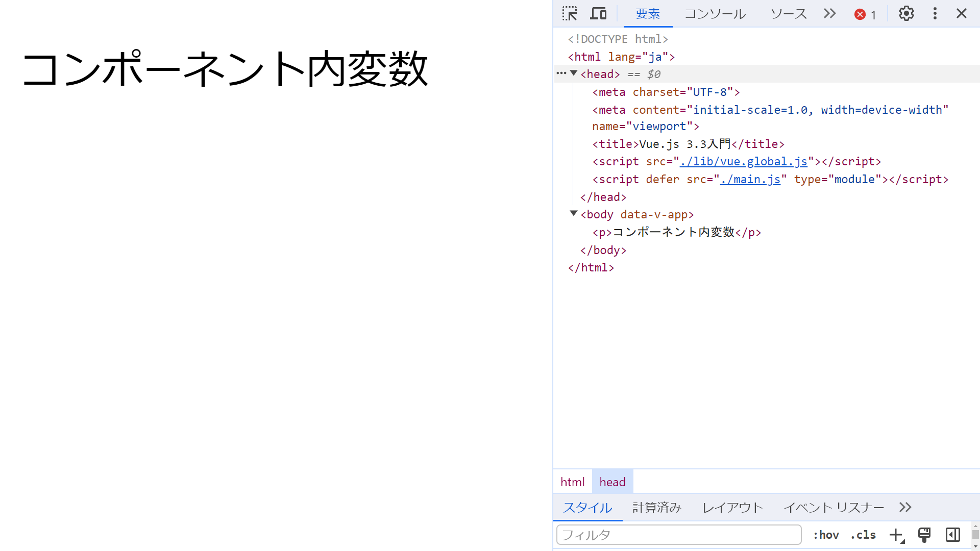
Task: Add new style rule plus icon
Action: tap(896, 535)
